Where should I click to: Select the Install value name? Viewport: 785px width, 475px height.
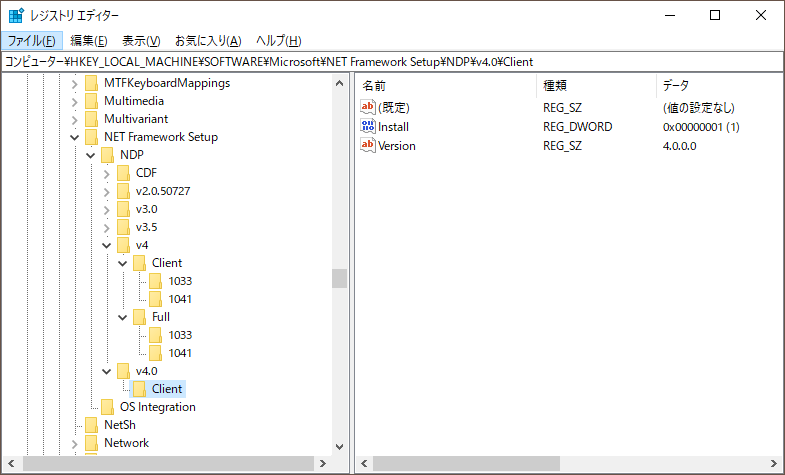393,127
